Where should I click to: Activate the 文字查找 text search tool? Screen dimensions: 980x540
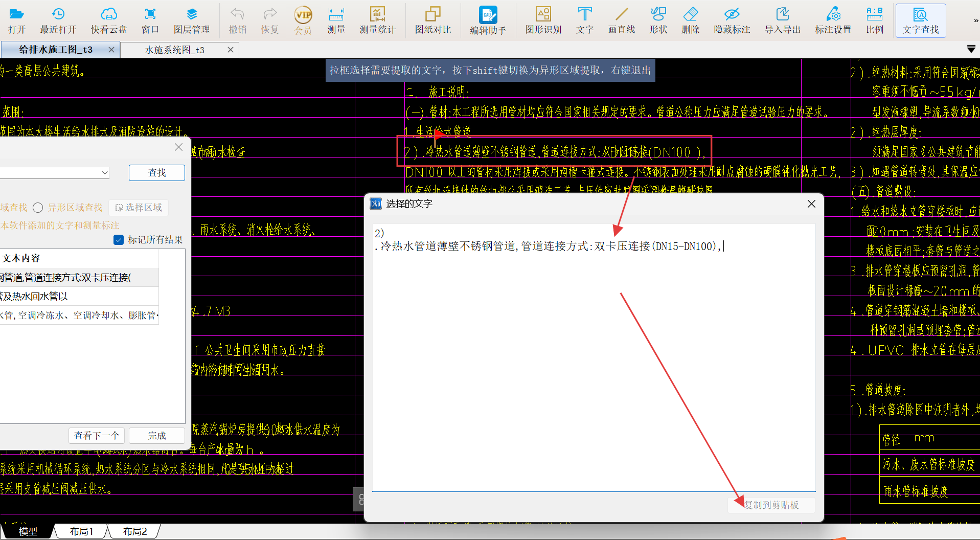[921, 20]
